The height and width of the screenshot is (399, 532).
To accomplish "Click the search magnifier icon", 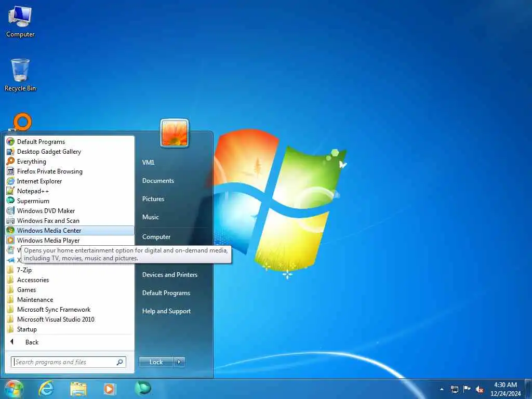I will (120, 362).
